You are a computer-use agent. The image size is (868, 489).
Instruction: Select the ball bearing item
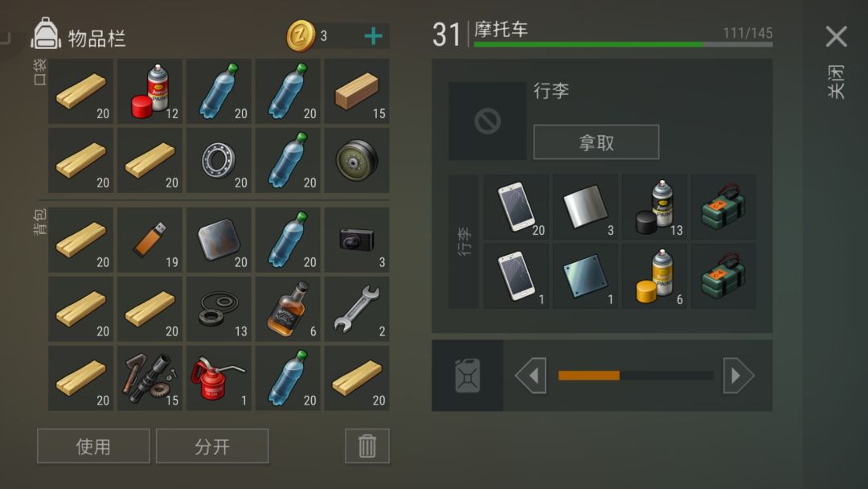tap(219, 160)
